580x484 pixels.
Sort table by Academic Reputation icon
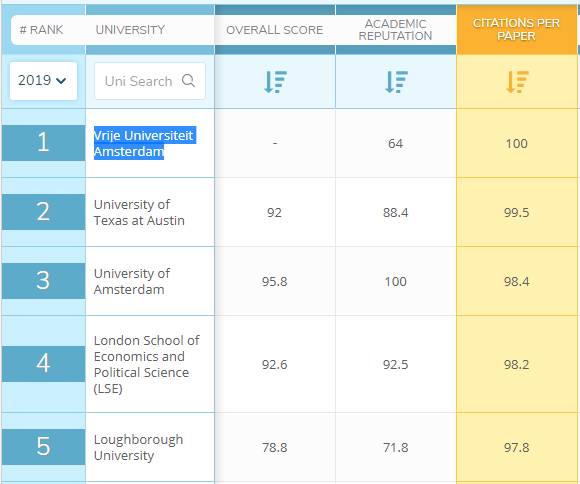396,81
